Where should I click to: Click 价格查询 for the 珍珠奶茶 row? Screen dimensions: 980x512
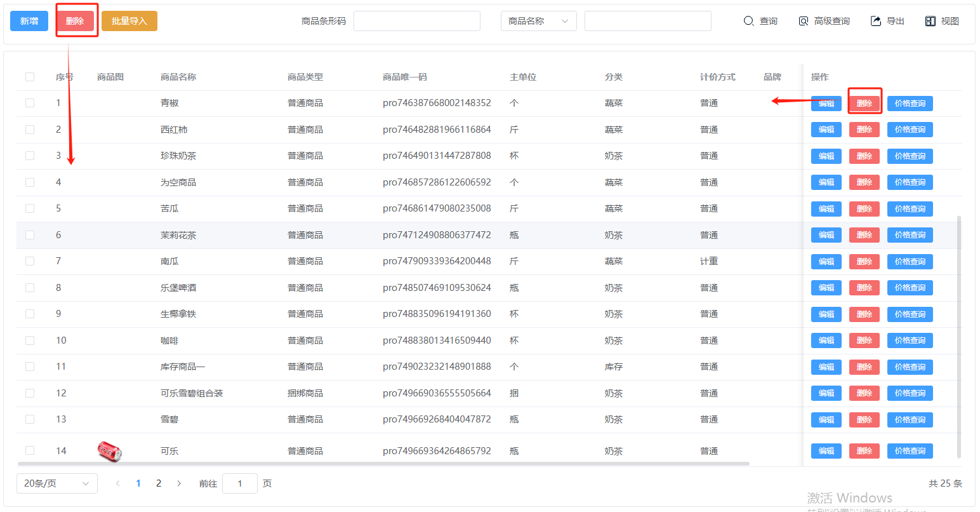[910, 156]
